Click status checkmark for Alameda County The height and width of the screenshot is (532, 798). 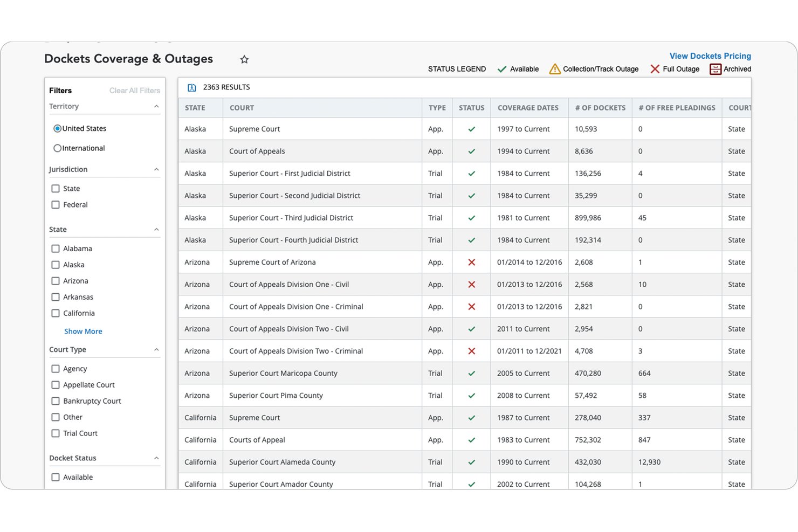(x=471, y=462)
